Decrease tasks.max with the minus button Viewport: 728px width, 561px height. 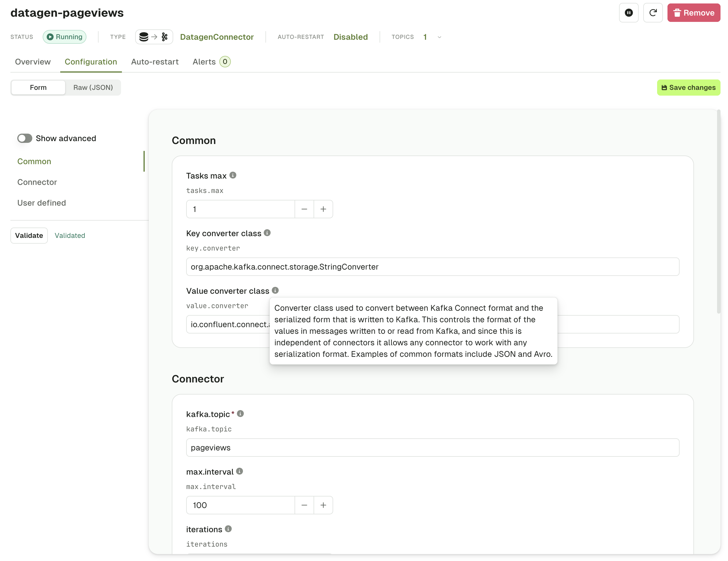[304, 209]
